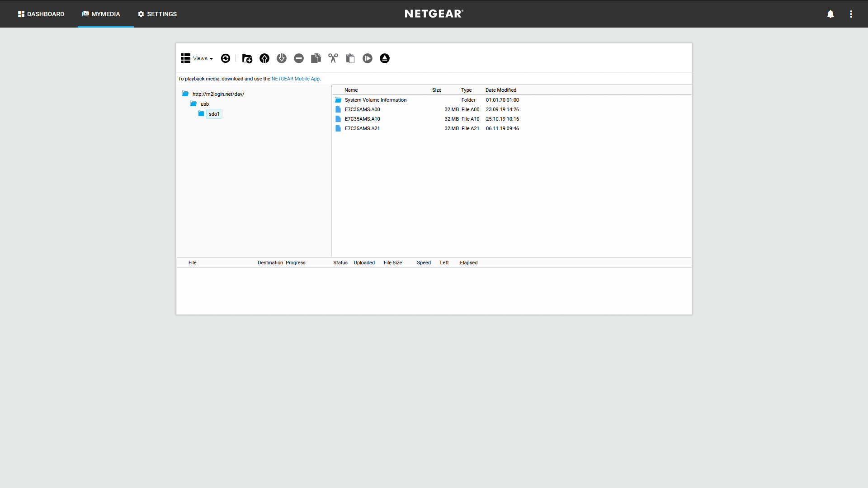
Task: Create a new folder with the toolbar icon
Action: [x=247, y=58]
